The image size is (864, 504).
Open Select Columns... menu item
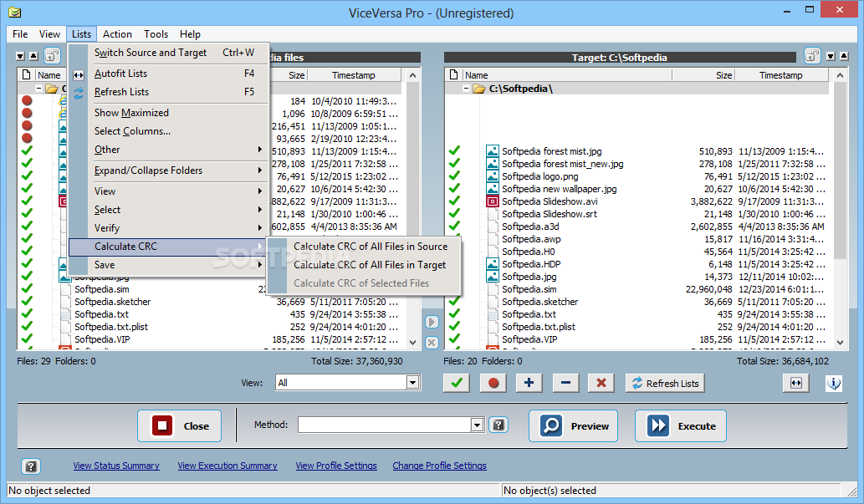point(169,131)
